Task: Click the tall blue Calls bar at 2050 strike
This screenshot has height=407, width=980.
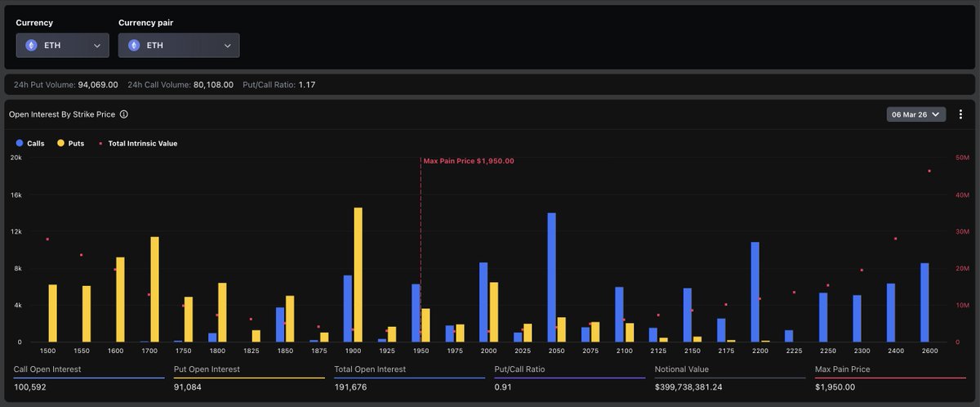Action: coord(552,277)
